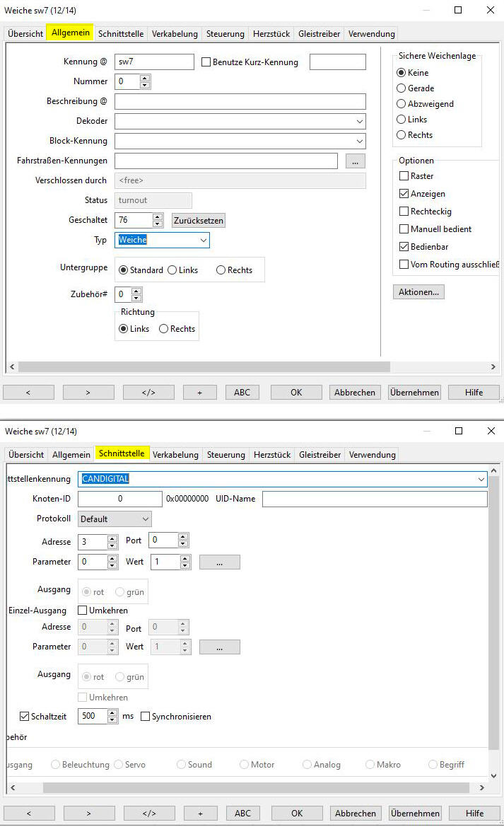The image size is (504, 827).
Task: Select Abzweigend as Sichere Weichenlage
Action: (x=402, y=104)
